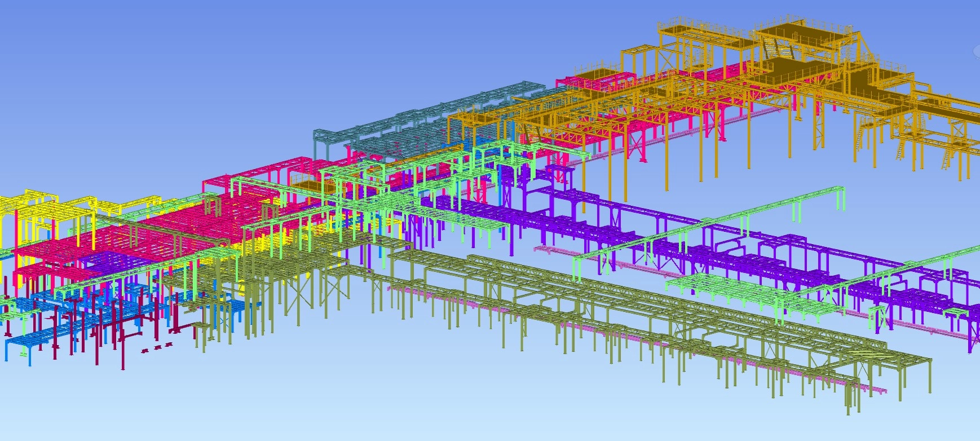Select the orange elevated platform deck structure
Screen dimensions: 980x441
pyautogui.click(x=801, y=69)
